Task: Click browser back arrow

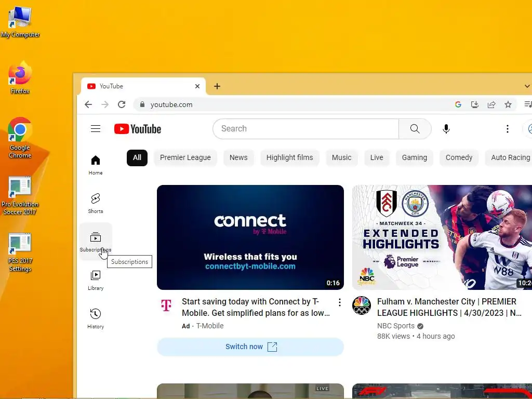Action: click(x=88, y=104)
